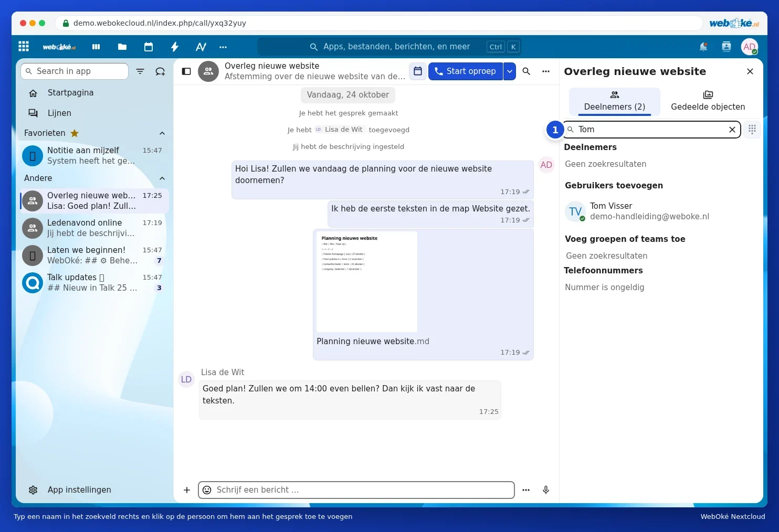Go to Startpagina
779x532 pixels.
(x=94, y=93)
